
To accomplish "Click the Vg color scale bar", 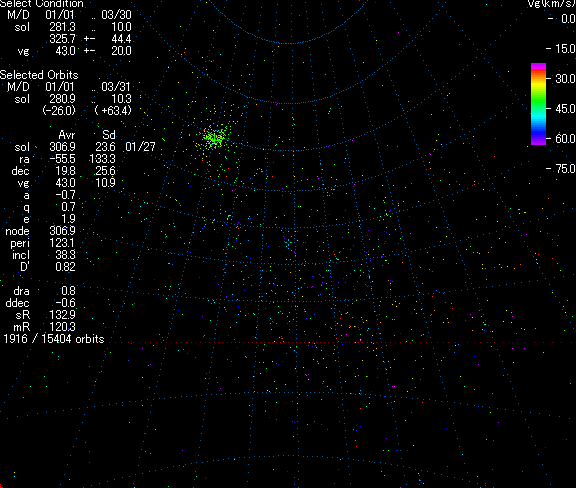I will click(538, 104).
